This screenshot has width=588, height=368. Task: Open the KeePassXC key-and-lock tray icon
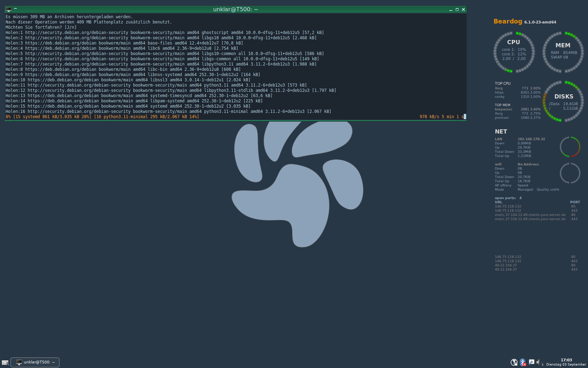[x=514, y=362]
